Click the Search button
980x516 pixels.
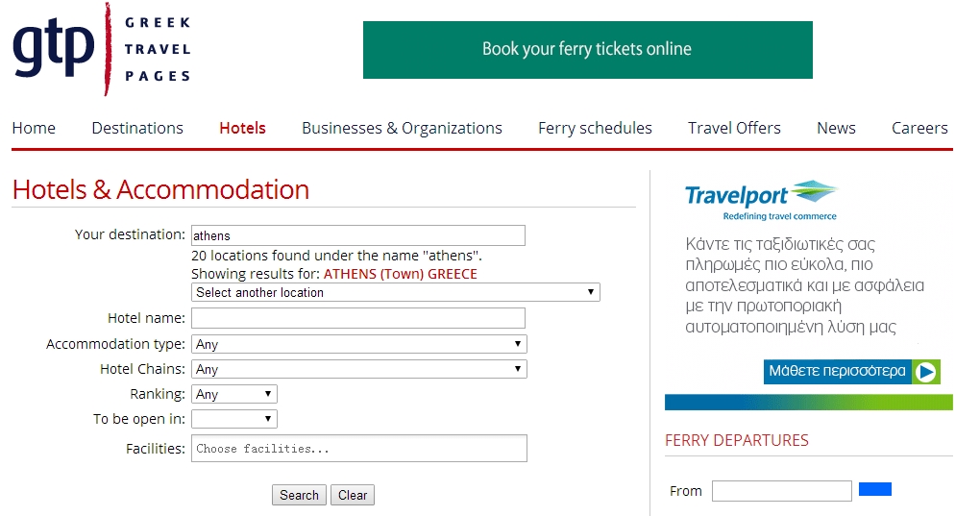click(300, 495)
